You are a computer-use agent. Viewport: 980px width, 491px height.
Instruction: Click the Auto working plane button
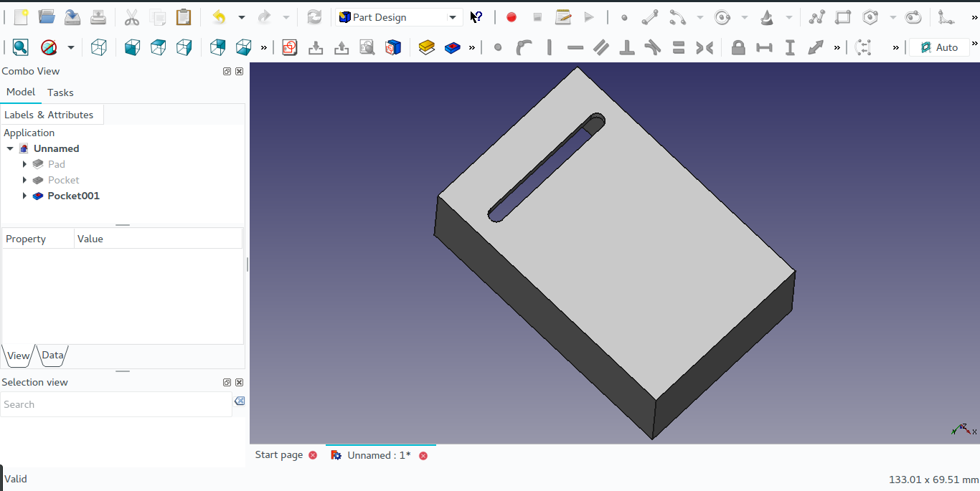point(938,47)
